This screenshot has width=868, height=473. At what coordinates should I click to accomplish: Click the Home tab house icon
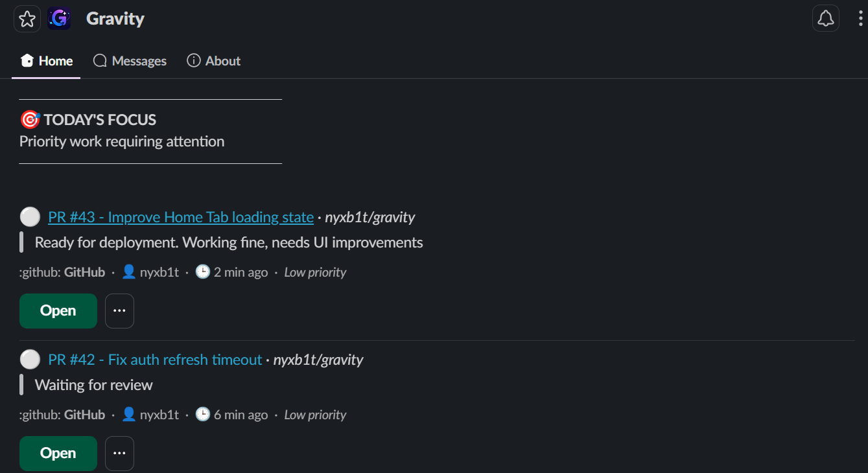27,61
